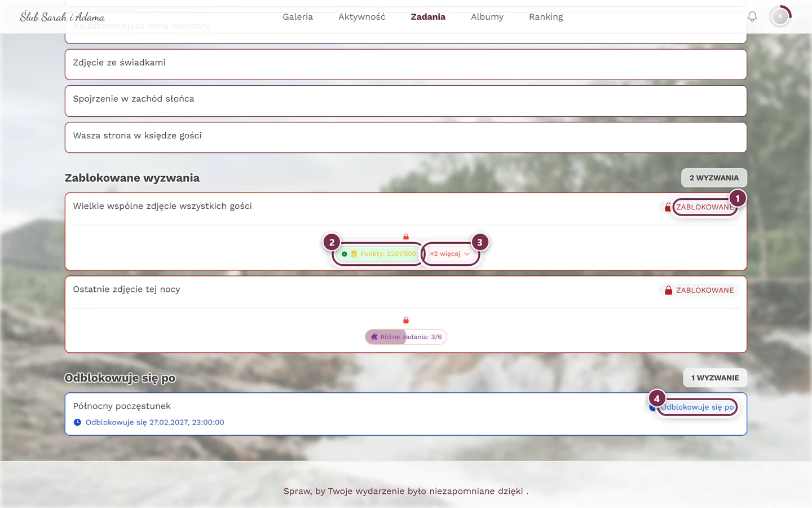Switch to the Aktywność tab
The height and width of the screenshot is (508, 812).
tap(362, 17)
